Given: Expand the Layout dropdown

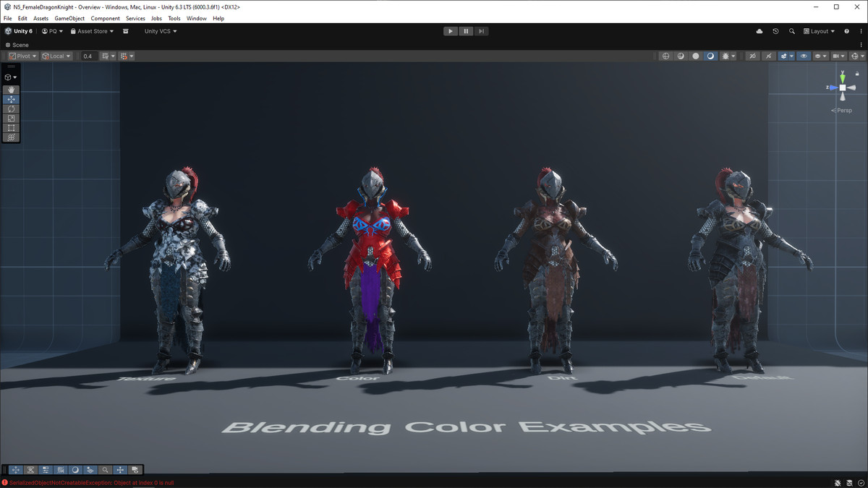Looking at the screenshot, I should [x=819, y=31].
